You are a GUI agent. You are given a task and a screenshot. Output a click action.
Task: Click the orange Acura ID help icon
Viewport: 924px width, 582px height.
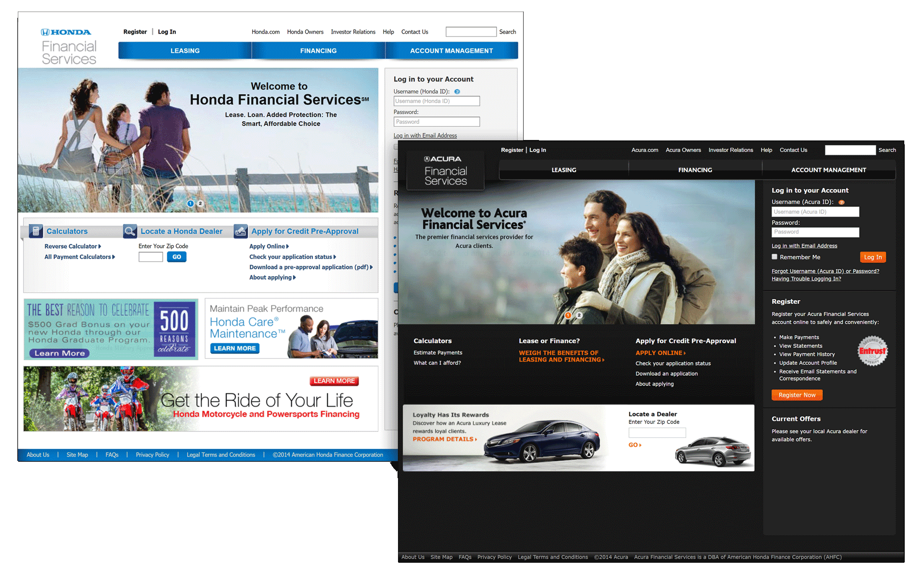click(841, 202)
